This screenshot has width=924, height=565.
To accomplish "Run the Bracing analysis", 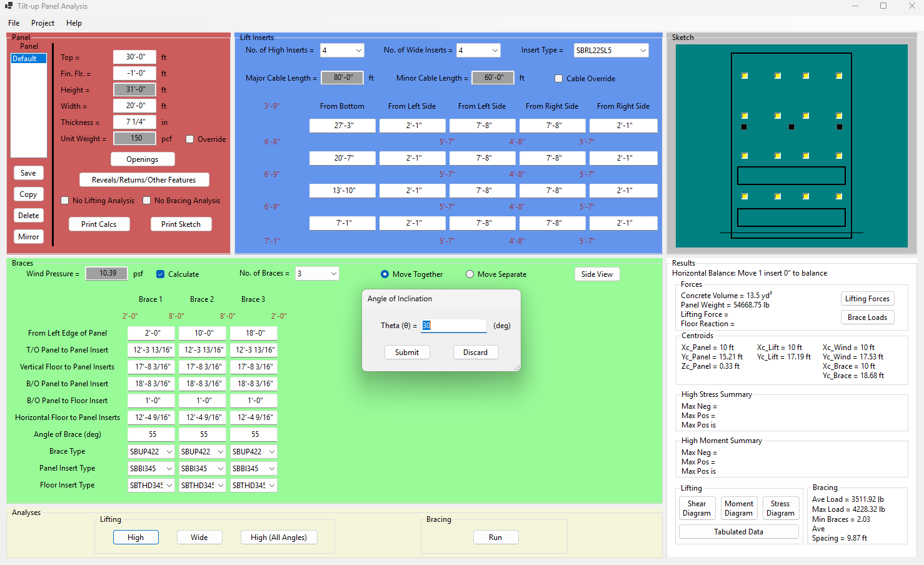I will [x=495, y=537].
